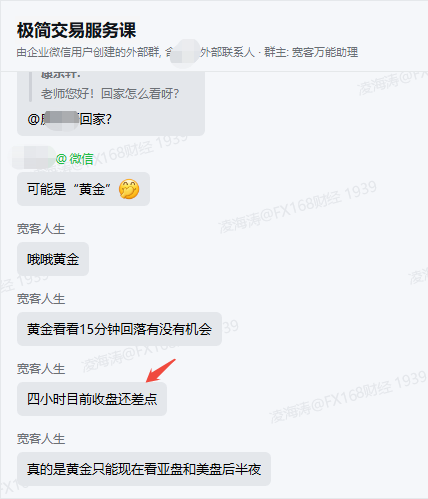Viewport: 428px width, 499px height.
Task: Select the 可能是"黄金" message bubble
Action: (83, 189)
